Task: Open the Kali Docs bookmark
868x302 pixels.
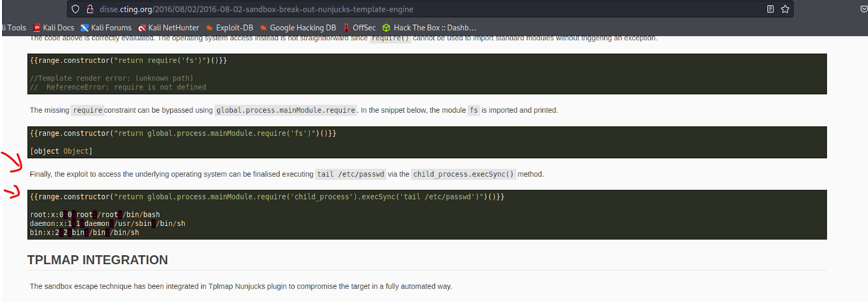Action: [54, 28]
